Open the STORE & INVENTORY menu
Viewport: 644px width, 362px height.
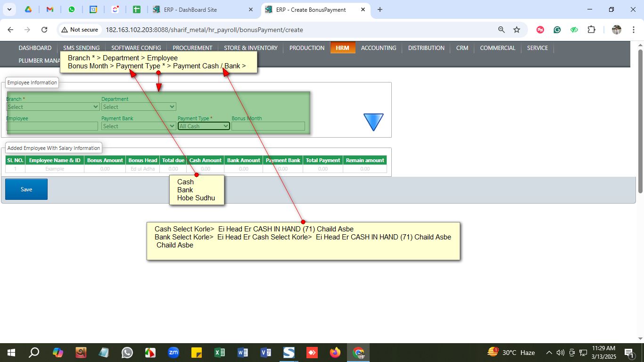251,48
